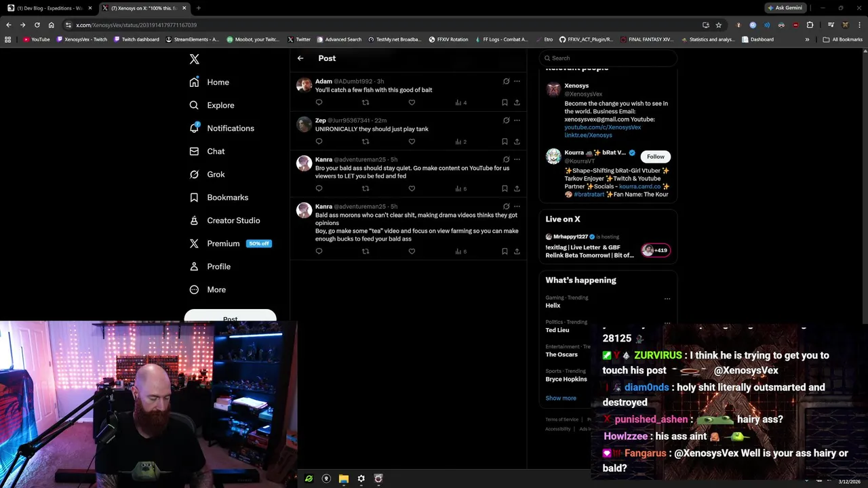Open the Twitch dashboard bookmark
The image size is (868, 488).
[x=136, y=39]
